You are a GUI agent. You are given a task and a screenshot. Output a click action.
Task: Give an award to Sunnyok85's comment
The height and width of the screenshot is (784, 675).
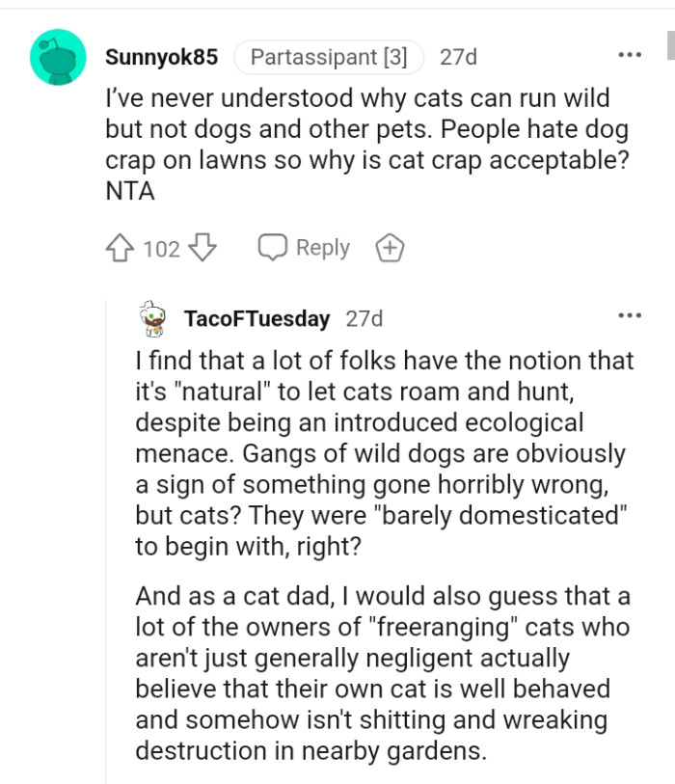pyautogui.click(x=389, y=249)
